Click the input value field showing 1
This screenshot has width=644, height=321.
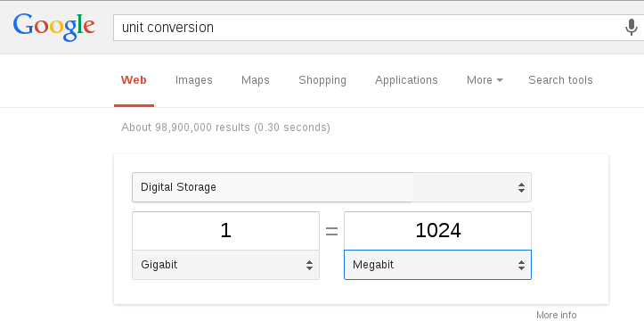click(x=225, y=231)
